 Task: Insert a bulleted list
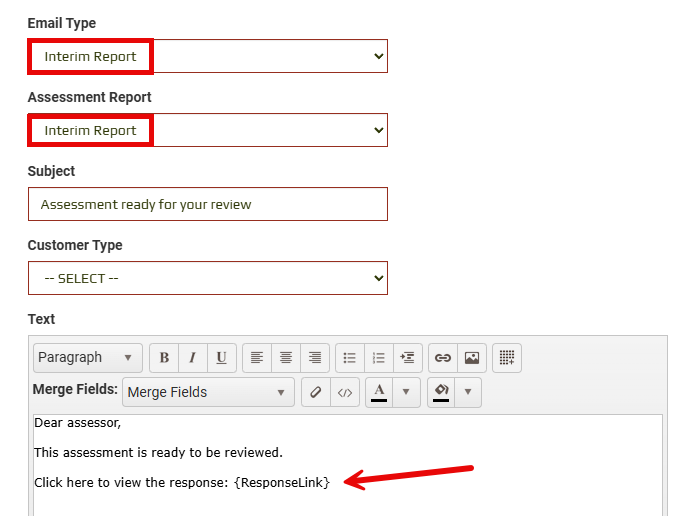point(350,358)
